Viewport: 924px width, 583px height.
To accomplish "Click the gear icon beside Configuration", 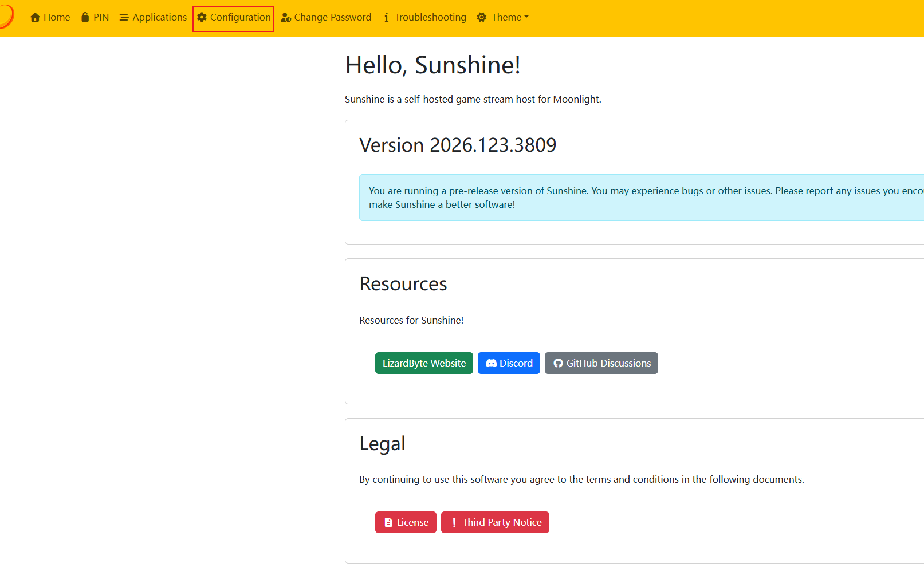I will (202, 17).
